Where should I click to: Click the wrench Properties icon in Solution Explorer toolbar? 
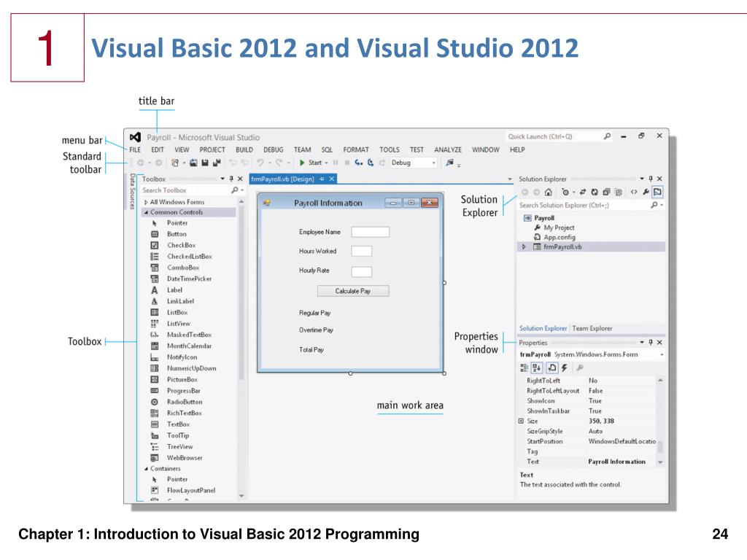coord(646,192)
